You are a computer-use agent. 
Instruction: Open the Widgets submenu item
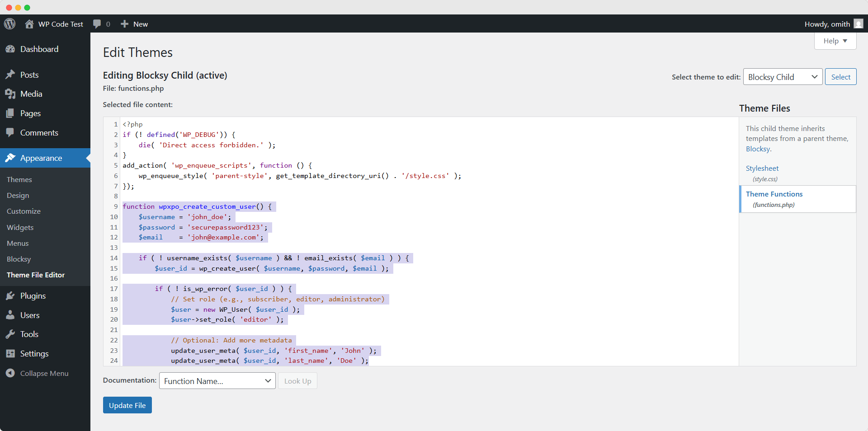20,227
